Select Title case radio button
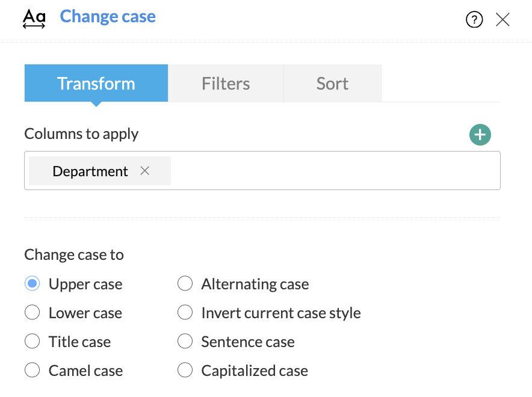The image size is (532, 397). [x=32, y=342]
